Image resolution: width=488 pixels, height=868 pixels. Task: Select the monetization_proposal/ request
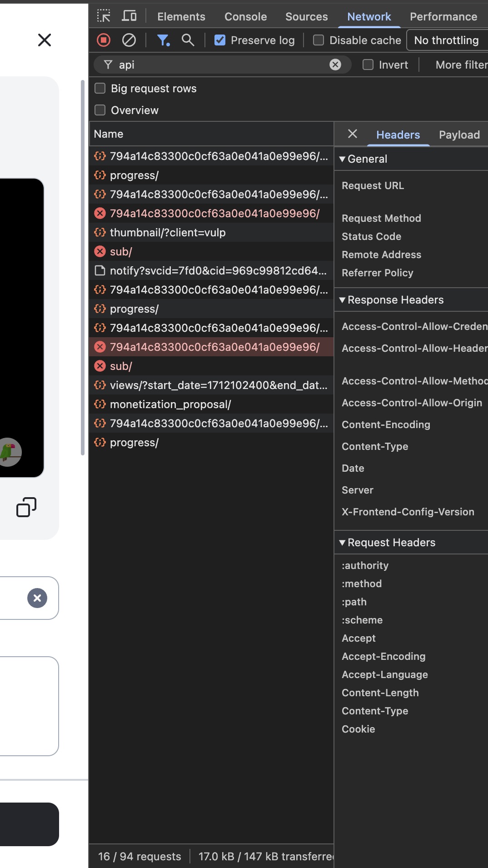(x=170, y=404)
